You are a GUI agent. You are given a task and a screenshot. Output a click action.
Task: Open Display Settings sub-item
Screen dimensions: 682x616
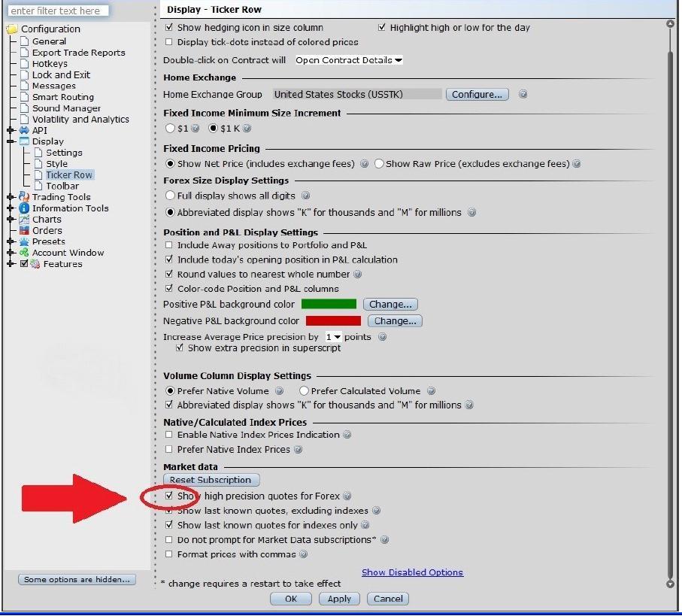(x=64, y=153)
